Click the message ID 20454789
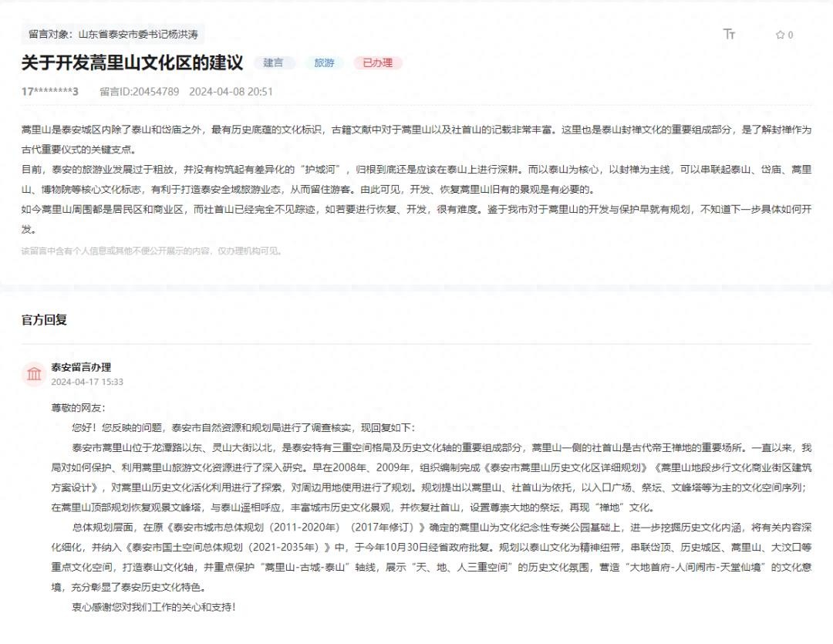This screenshot has height=644, width=833. [139, 92]
